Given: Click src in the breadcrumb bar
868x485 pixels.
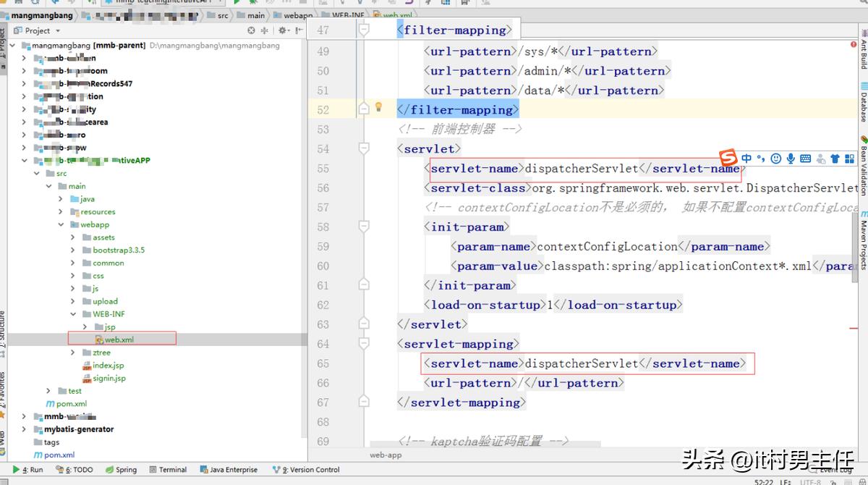Looking at the screenshot, I should pos(217,14).
